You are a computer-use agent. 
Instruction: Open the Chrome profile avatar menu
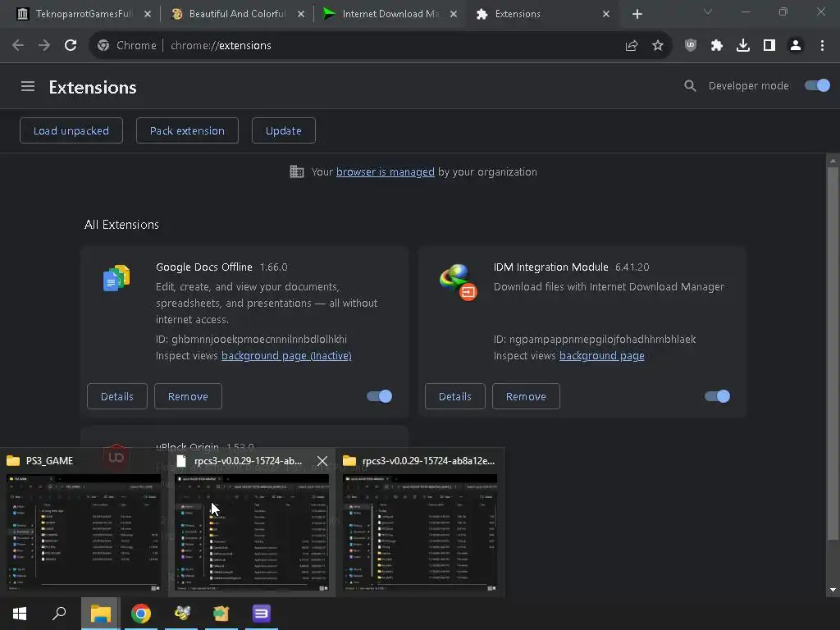(796, 46)
